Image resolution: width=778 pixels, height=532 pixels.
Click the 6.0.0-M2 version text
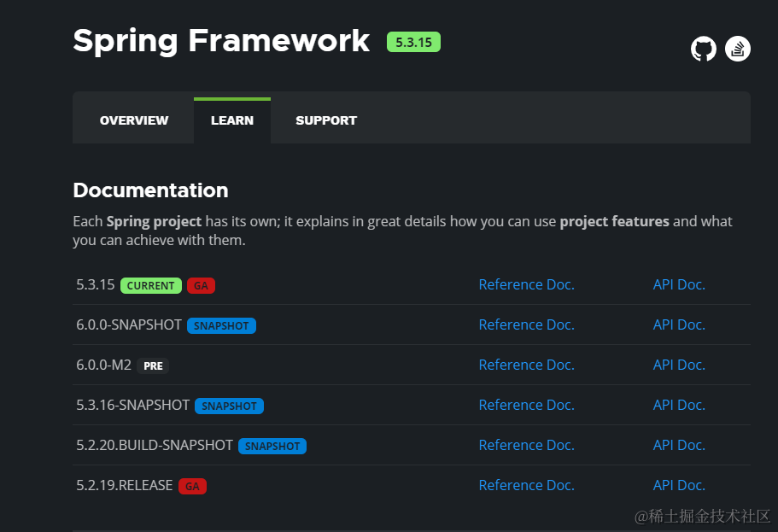103,365
